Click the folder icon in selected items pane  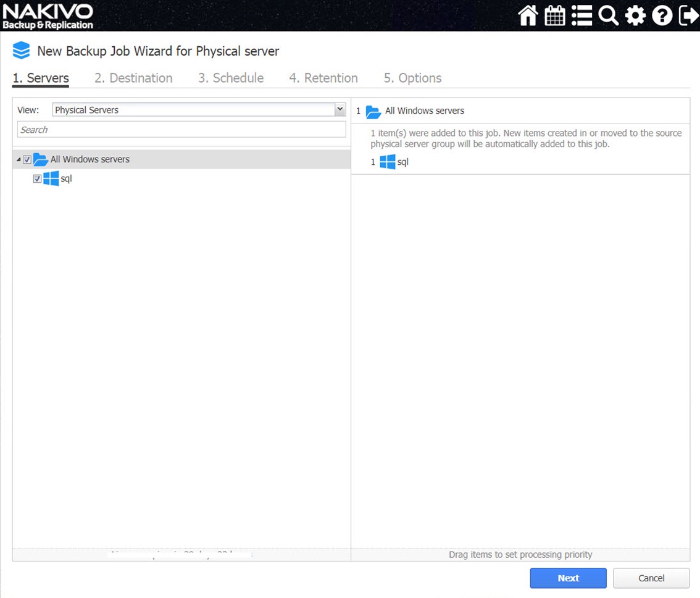[373, 111]
